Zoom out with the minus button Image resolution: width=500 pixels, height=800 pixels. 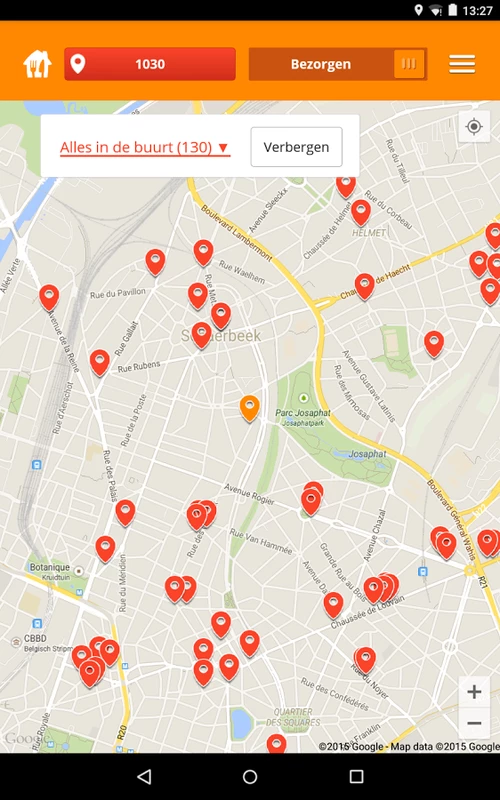474,723
